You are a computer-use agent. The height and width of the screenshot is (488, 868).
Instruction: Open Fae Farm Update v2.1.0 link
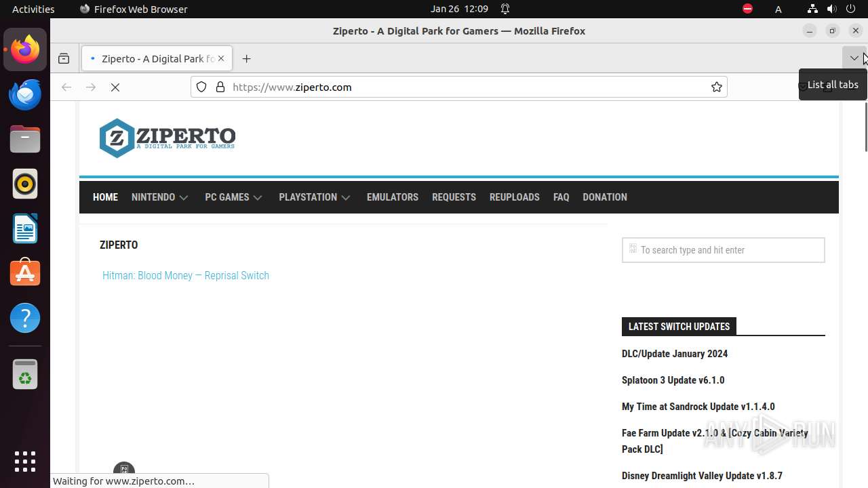coord(715,441)
